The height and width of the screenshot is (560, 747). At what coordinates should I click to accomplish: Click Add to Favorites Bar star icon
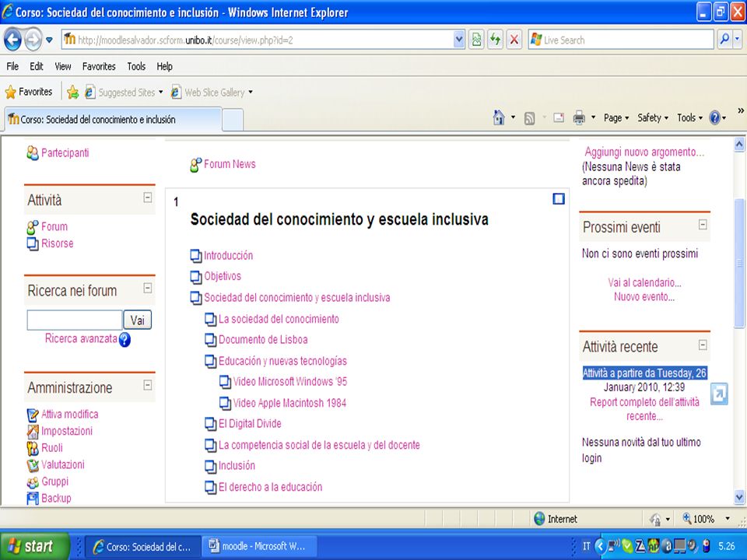coord(73,92)
